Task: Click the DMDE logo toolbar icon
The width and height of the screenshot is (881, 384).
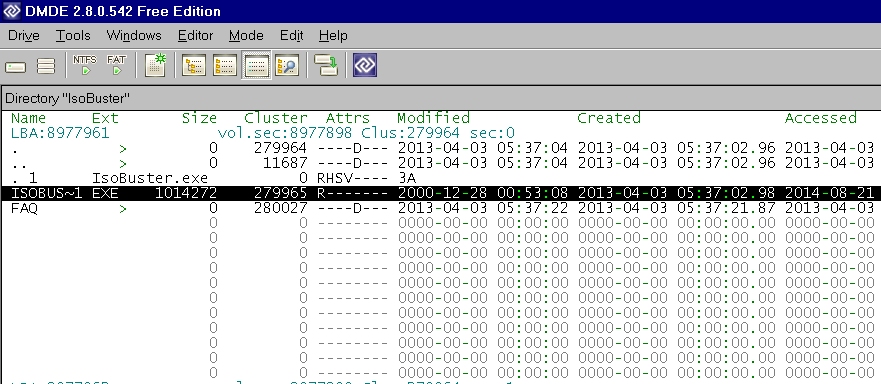Action: pyautogui.click(x=365, y=65)
